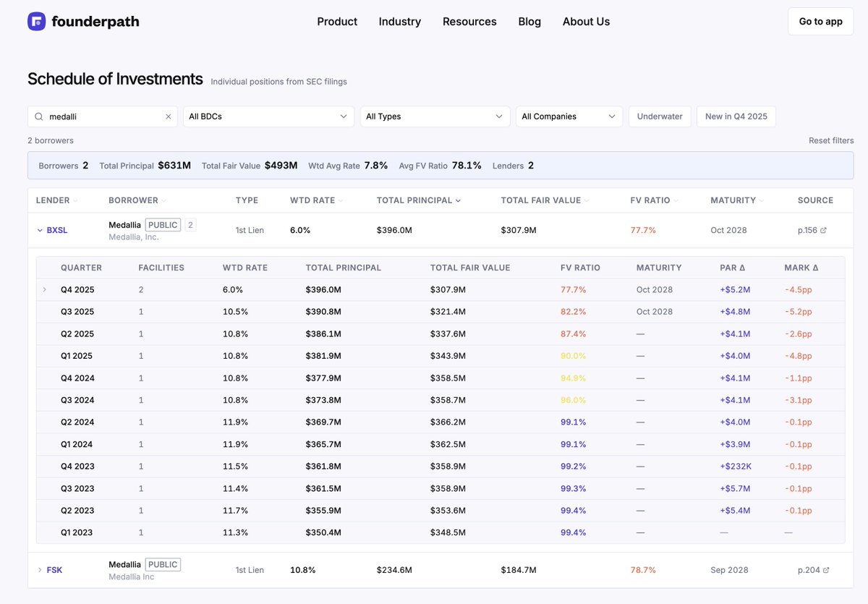This screenshot has height=604, width=868.
Task: Click the -5.2pp mark delta value
Action: tap(798, 312)
